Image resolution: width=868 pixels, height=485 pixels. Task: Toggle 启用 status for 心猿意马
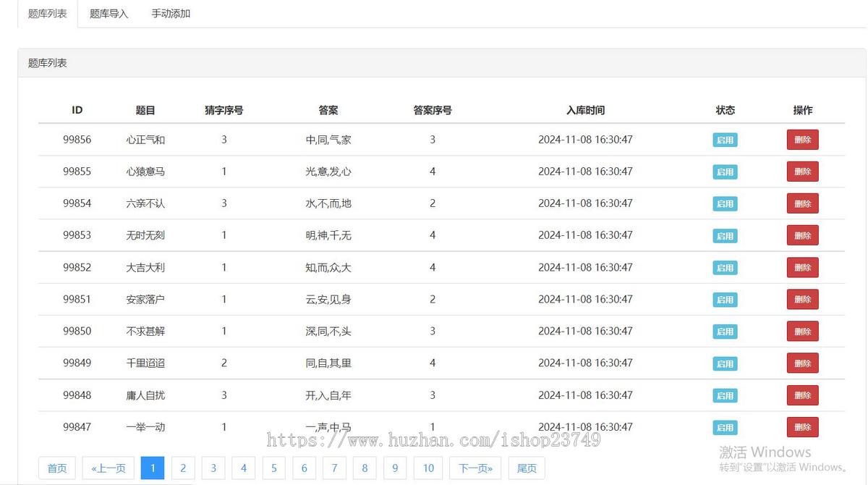click(x=725, y=172)
